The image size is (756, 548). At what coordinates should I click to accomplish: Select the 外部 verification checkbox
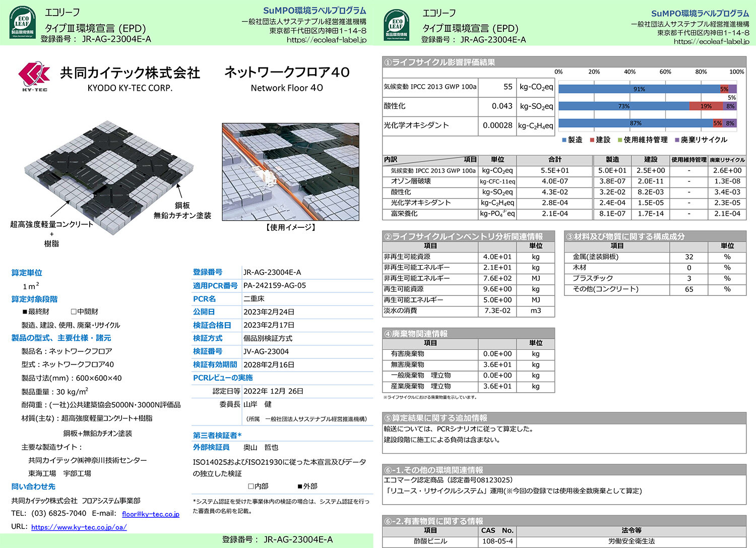click(300, 486)
